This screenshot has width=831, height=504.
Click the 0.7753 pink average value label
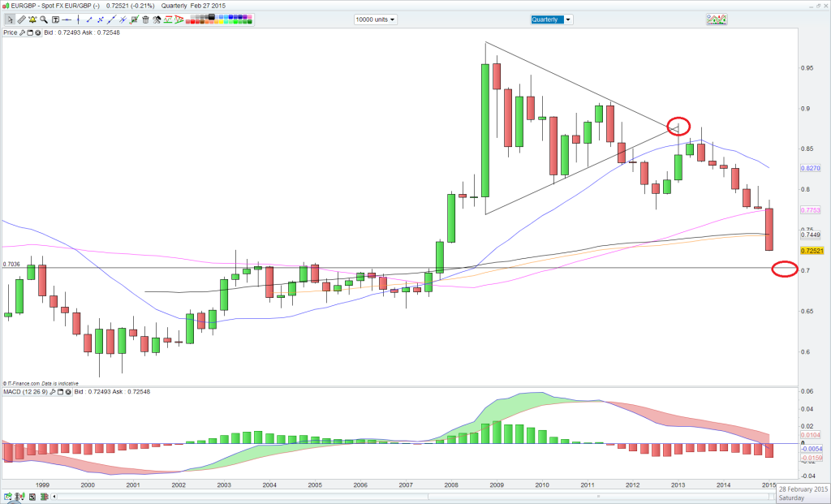(x=811, y=210)
